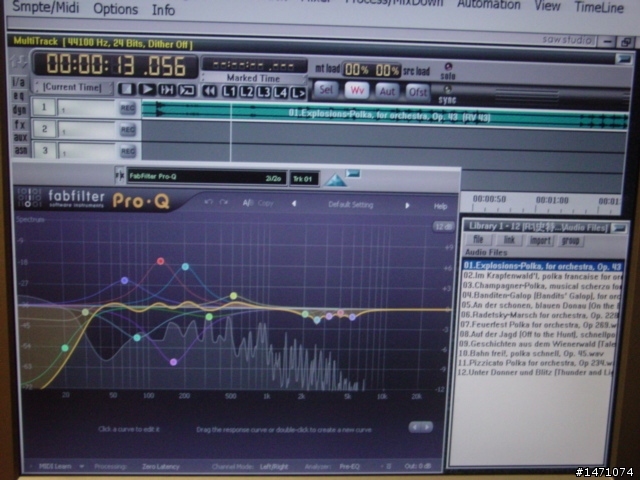Open the eq section on track sidebar
The image size is (640, 480).
pos(19,96)
